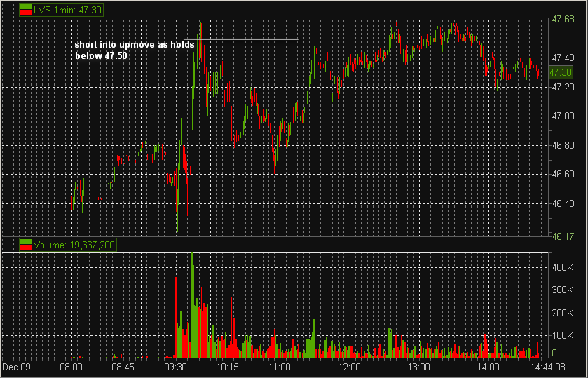Click the 47.20 price axis label

563,87
